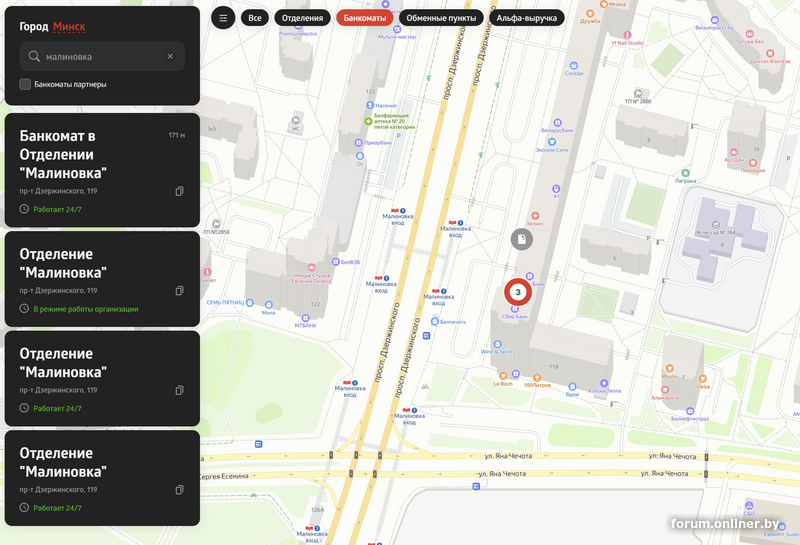
Task: Click the Белпечать kiosk marker
Action: coord(435,321)
